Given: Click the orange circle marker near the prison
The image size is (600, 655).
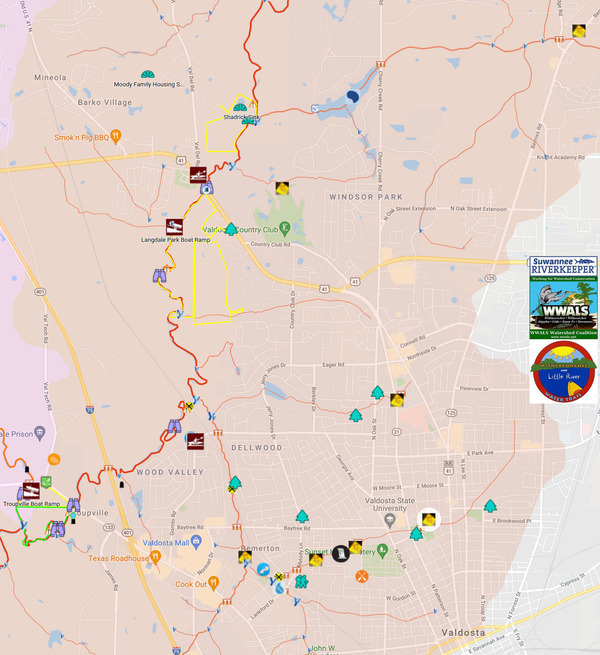Looking at the screenshot, I should point(54,460).
